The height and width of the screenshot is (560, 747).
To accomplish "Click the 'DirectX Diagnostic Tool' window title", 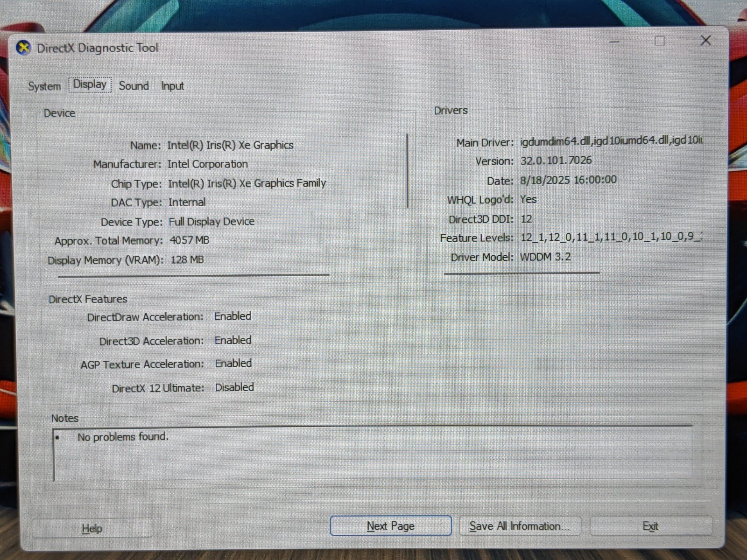I will (97, 48).
